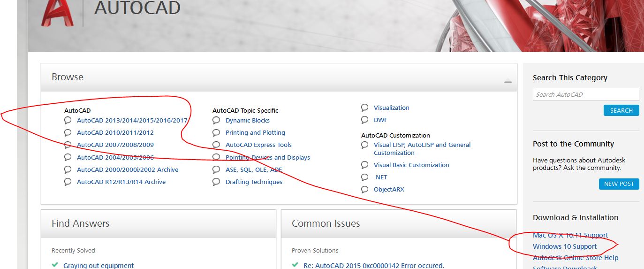Viewport: 644px width, 269px height.
Task: Go to Printing and Plotting forum
Action: (x=255, y=133)
